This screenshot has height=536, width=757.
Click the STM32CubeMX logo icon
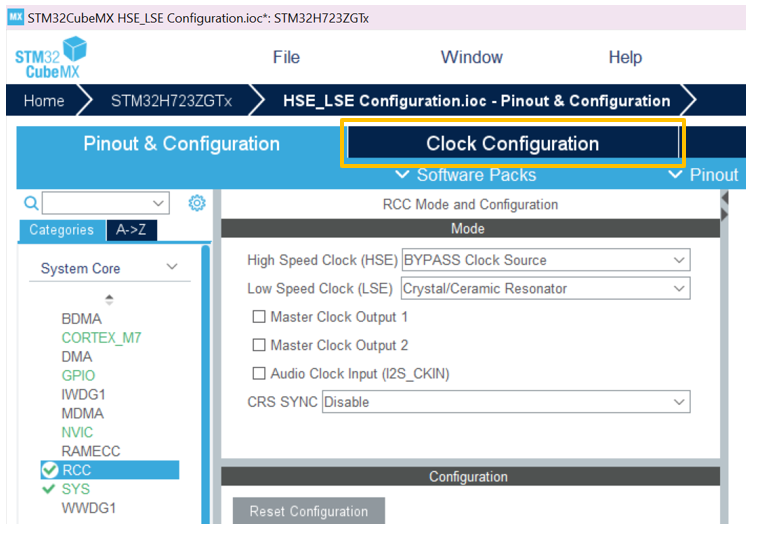pos(51,57)
